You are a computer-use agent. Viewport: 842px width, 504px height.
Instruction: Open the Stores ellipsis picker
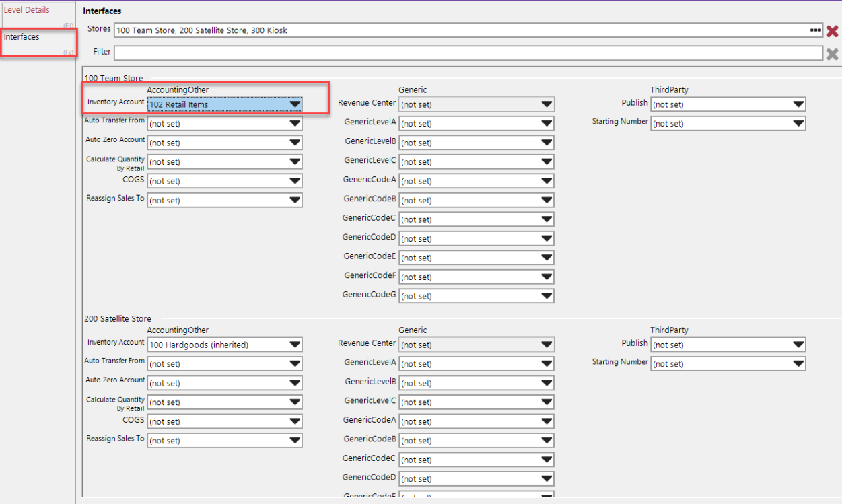tap(815, 30)
